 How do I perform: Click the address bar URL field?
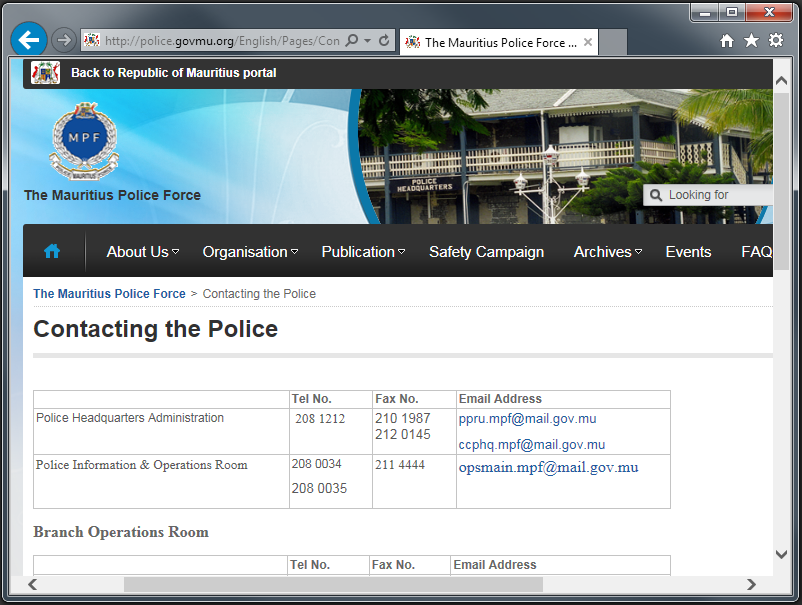(222, 40)
